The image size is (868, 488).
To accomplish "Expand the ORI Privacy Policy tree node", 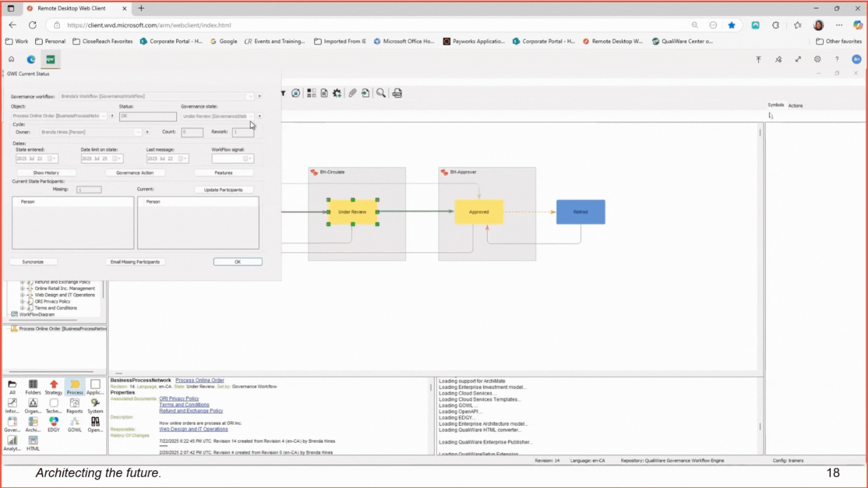I will [22, 301].
